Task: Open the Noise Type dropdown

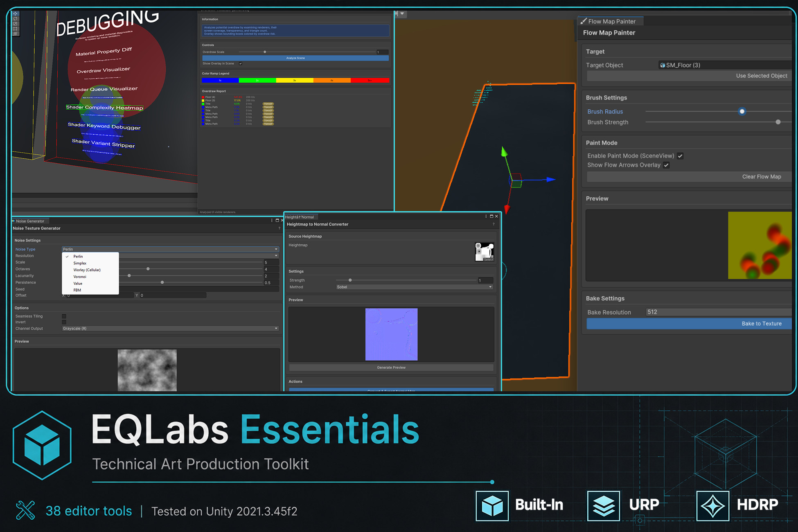Action: point(170,249)
